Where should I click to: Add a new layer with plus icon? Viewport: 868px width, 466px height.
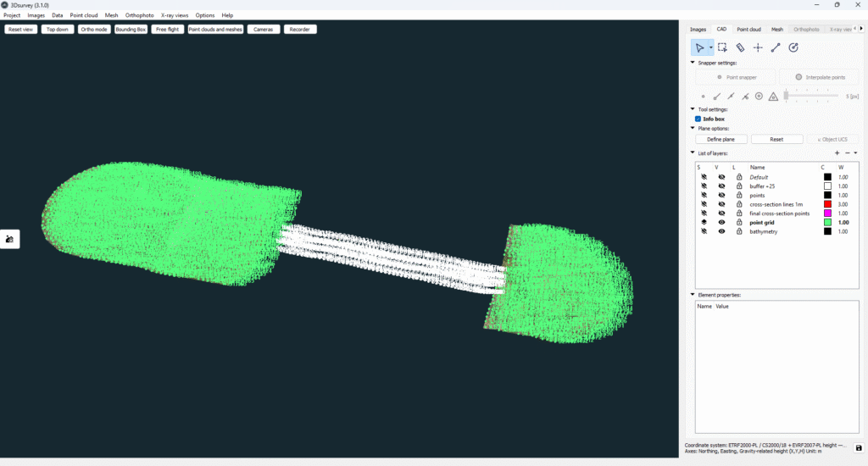pyautogui.click(x=837, y=153)
